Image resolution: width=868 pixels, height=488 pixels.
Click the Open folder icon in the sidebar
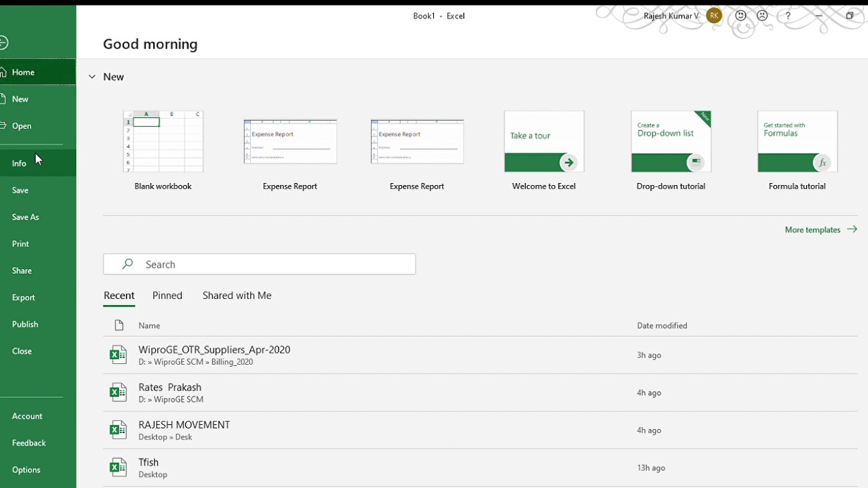[3, 125]
